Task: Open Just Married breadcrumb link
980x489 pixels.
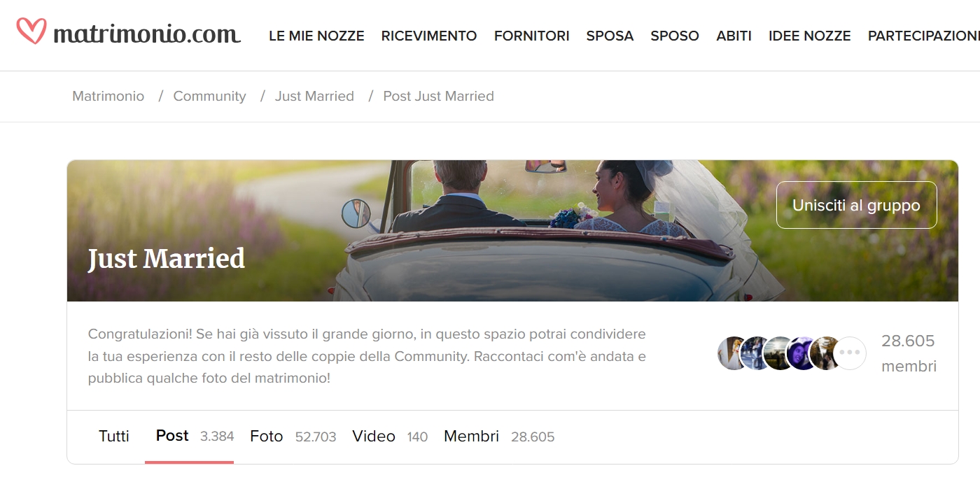Action: click(x=314, y=97)
